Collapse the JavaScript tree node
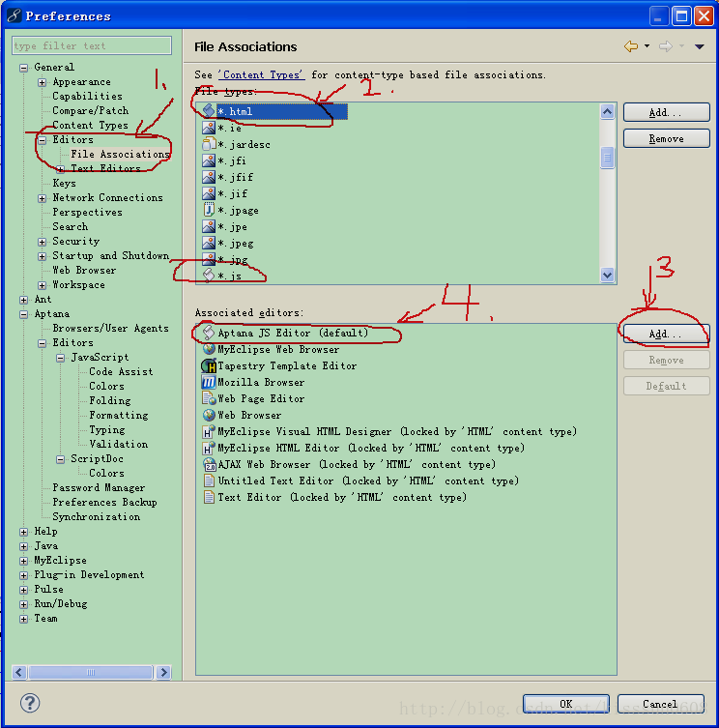 click(60, 358)
